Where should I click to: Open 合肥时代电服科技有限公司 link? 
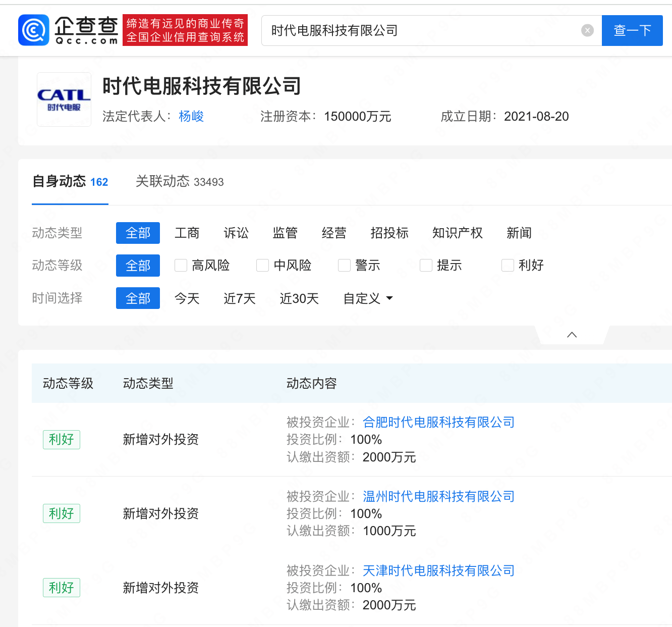coord(438,423)
